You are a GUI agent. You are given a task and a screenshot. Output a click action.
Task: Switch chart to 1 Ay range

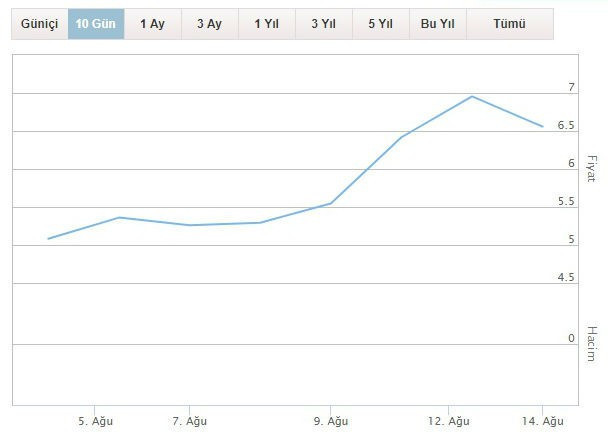click(153, 24)
